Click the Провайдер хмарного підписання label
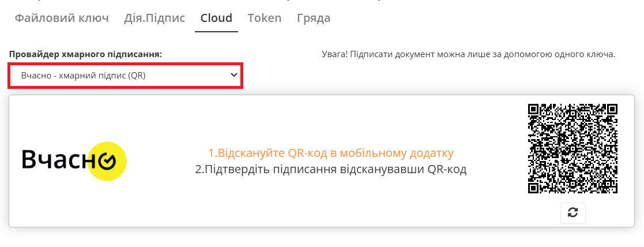Screen dimensions: 644x247 [x=85, y=54]
